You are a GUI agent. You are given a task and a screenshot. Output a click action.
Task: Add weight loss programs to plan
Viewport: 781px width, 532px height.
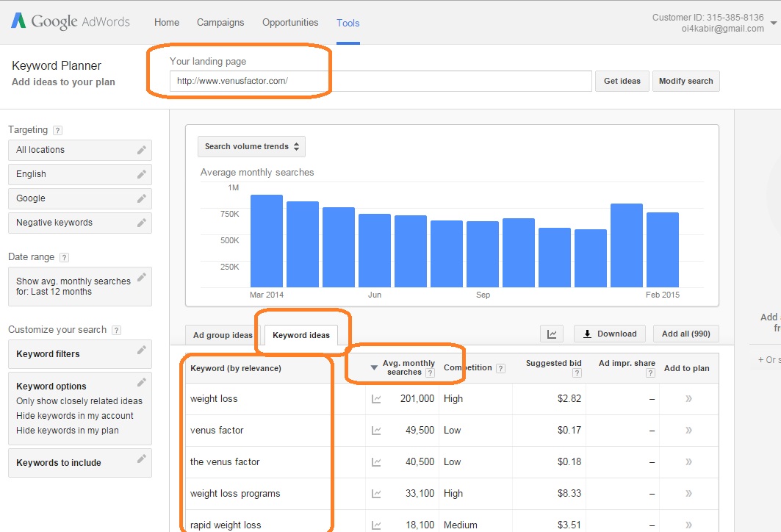(689, 494)
